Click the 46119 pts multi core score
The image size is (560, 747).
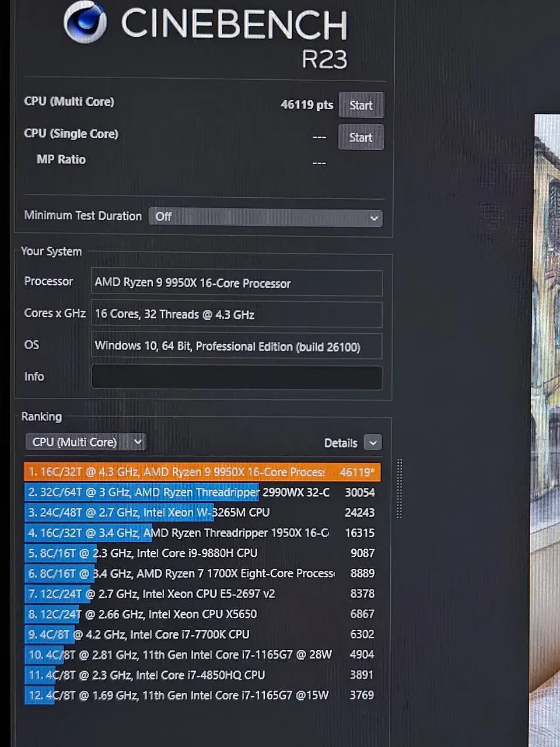[x=307, y=105]
